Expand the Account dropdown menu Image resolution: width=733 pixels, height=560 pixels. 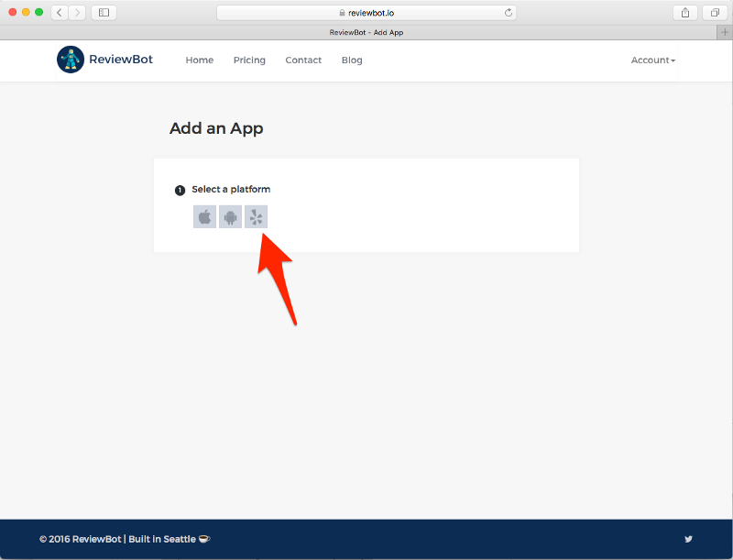tap(652, 60)
